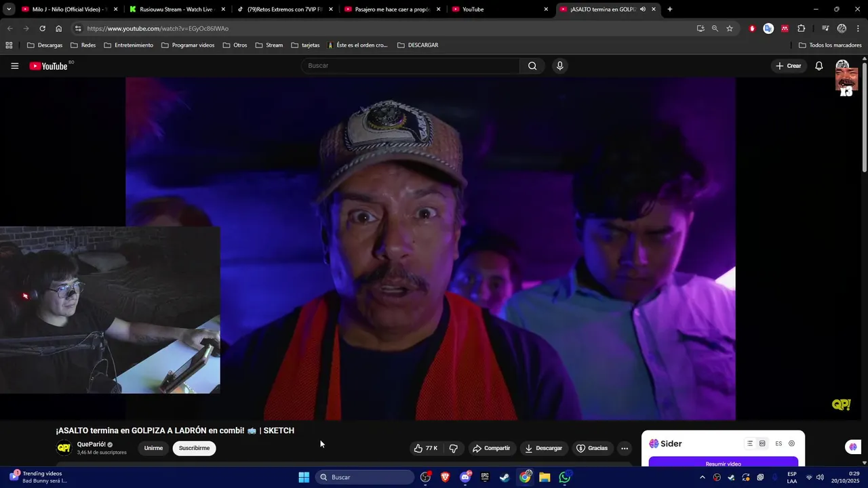Click the Crear create button

coord(789,66)
